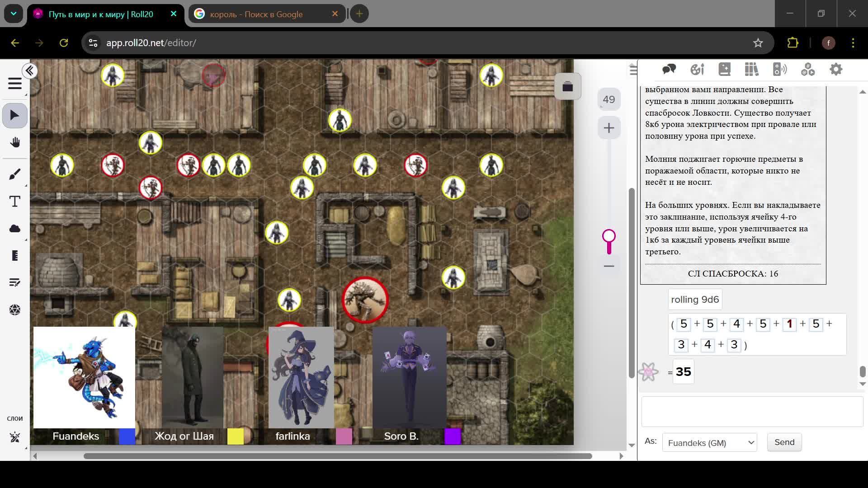Open the Fog of War cloud tool
The image size is (868, 488).
tap(15, 229)
